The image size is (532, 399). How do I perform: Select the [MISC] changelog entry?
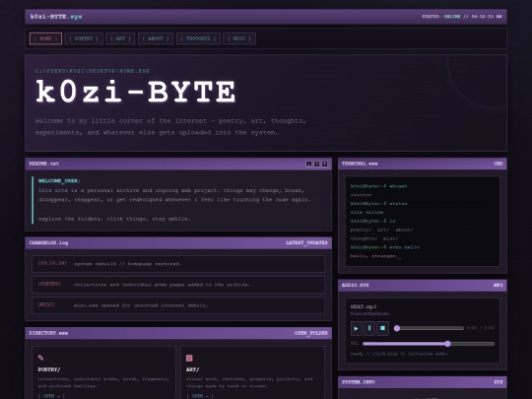click(x=178, y=305)
